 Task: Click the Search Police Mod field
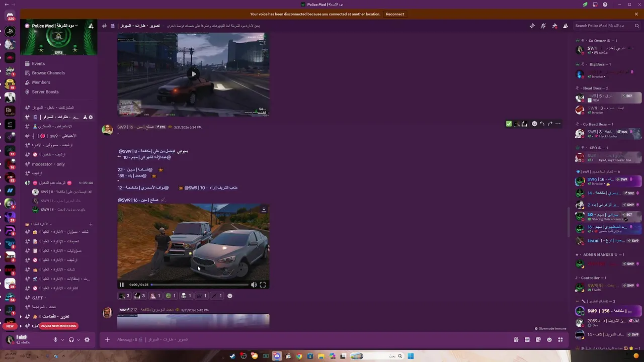point(606,26)
